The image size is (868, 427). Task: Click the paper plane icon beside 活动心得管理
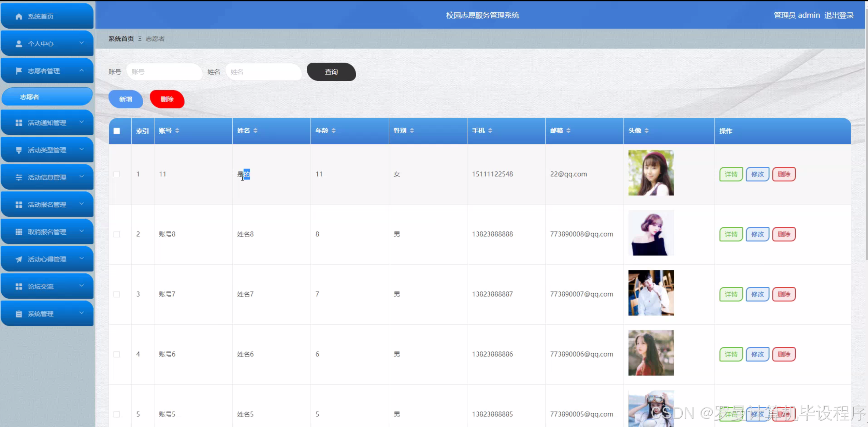[19, 259]
